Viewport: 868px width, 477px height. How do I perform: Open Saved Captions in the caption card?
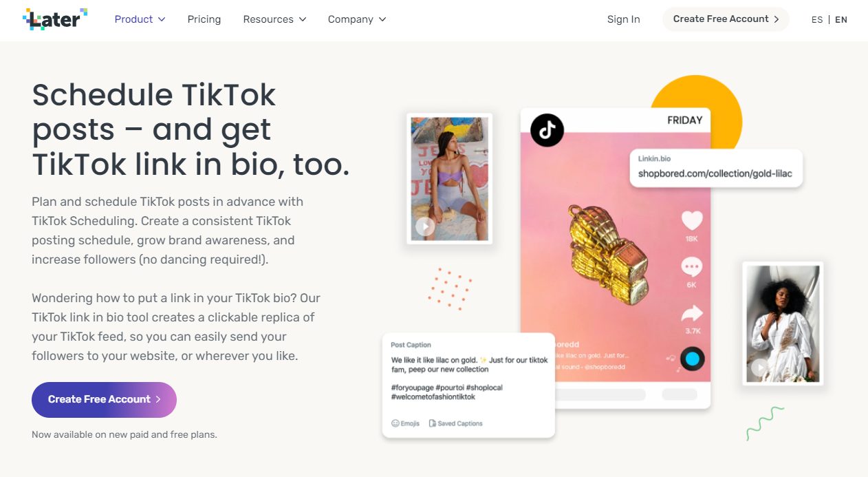click(x=455, y=423)
